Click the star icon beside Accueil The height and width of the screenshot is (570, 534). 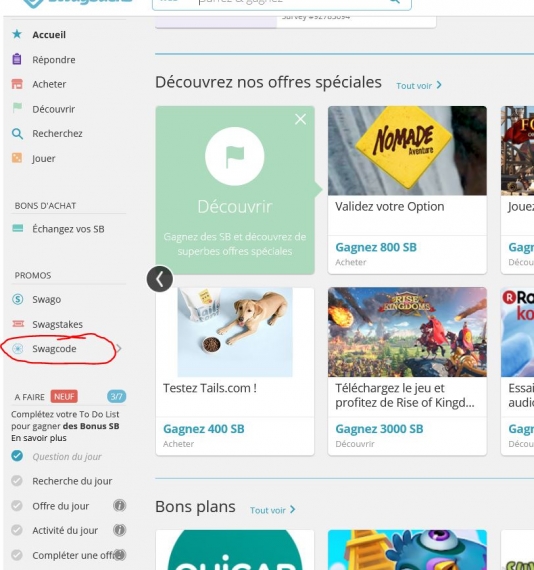tap(17, 35)
